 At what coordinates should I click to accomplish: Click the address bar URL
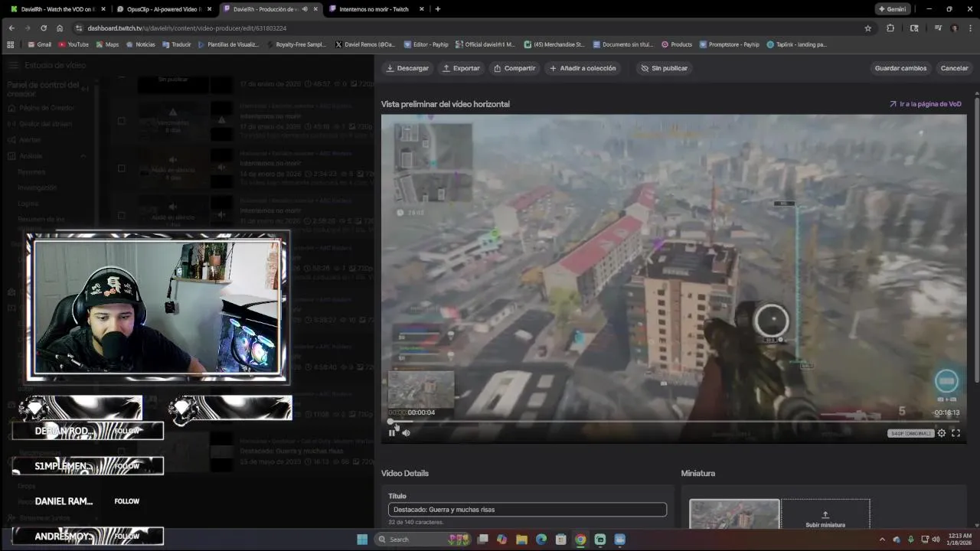click(x=187, y=28)
